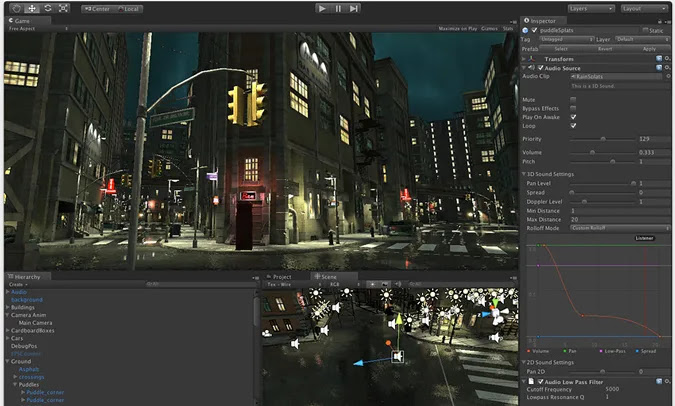
Task: Open the Free Aspect dropdown
Action: (38, 28)
